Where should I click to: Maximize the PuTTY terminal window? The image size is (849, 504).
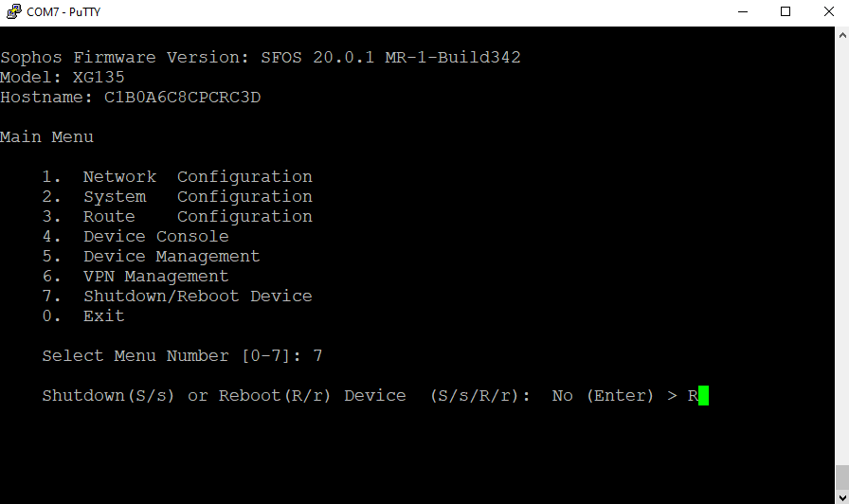[785, 12]
